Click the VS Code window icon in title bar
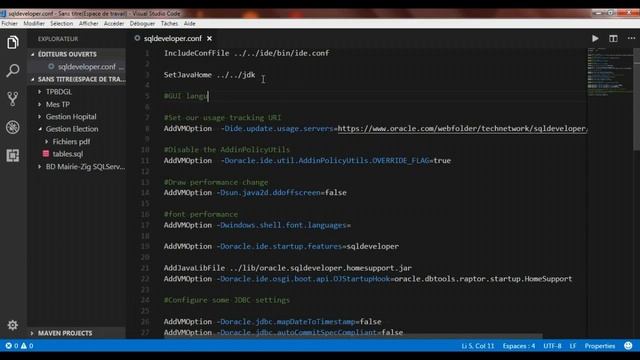The image size is (640, 360). (3, 13)
